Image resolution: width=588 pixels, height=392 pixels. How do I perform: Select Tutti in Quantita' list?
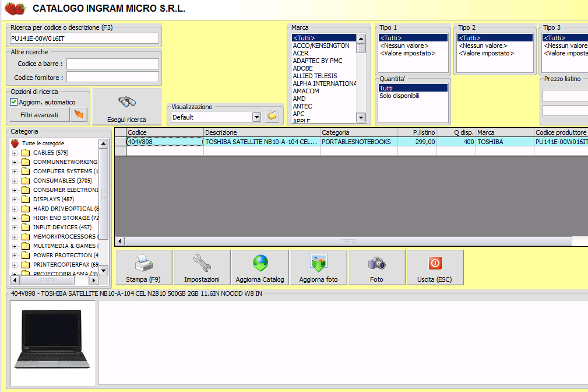coord(413,88)
